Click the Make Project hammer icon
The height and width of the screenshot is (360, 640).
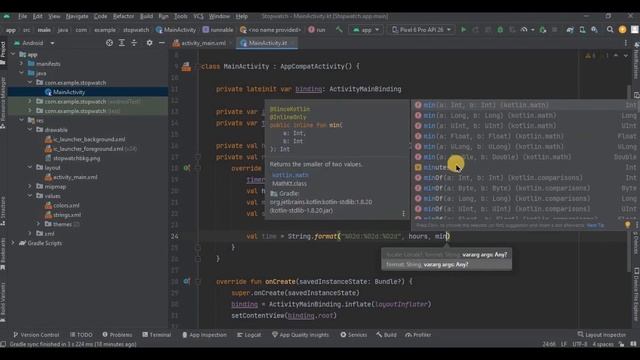coord(339,30)
